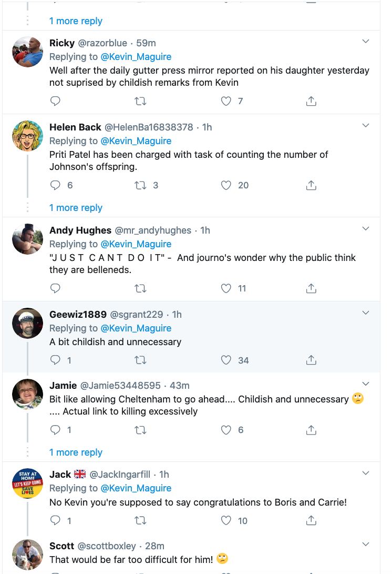Viewport: 392px width, 574px height.
Task: Open @Kevin_Maguire link in Ricky's reply
Action: [136, 57]
